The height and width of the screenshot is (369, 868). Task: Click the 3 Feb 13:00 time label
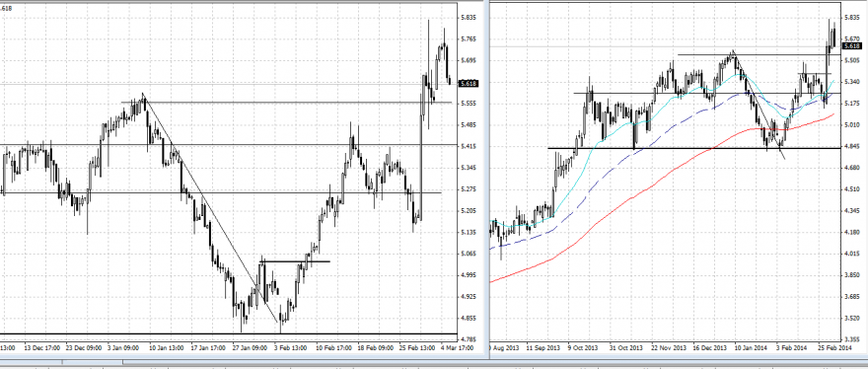tap(291, 348)
